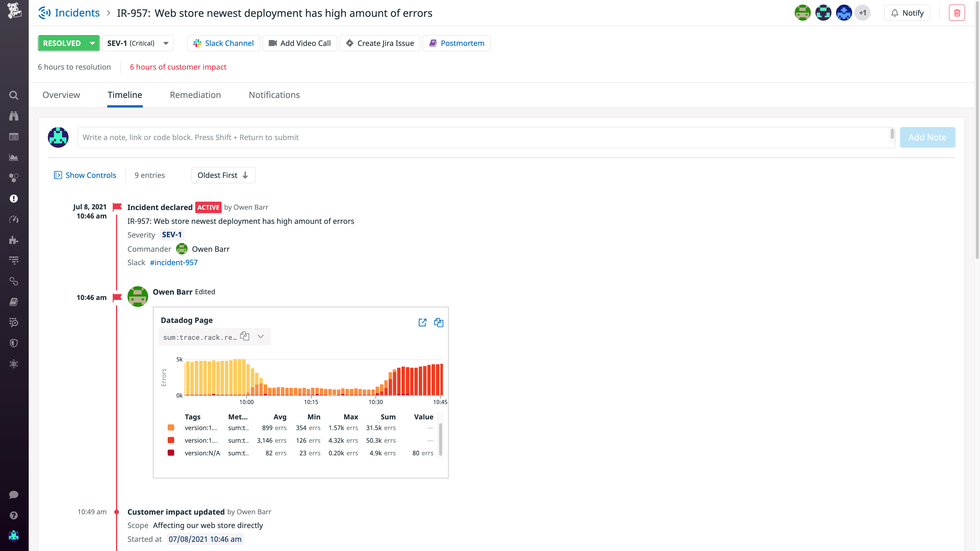Select the Security shield icon in the sidebar
This screenshot has width=980, height=551.
tap(14, 343)
